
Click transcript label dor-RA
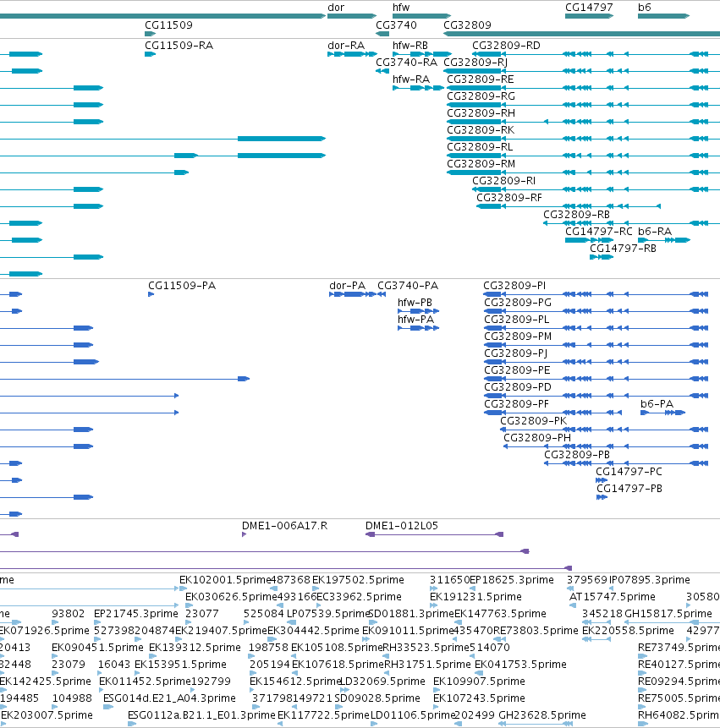point(346,46)
